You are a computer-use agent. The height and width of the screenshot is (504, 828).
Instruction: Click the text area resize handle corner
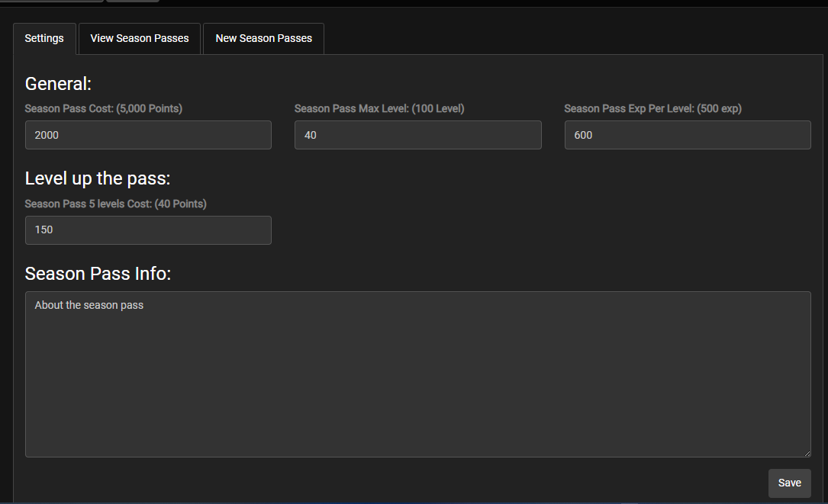click(x=807, y=453)
